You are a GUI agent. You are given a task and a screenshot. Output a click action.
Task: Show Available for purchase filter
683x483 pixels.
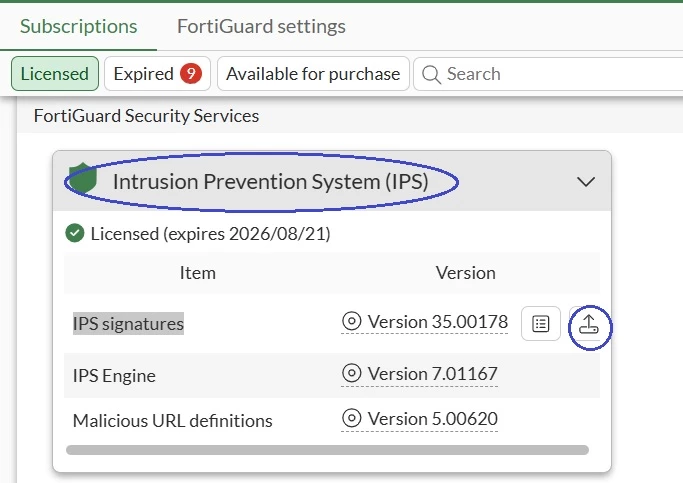[313, 74]
